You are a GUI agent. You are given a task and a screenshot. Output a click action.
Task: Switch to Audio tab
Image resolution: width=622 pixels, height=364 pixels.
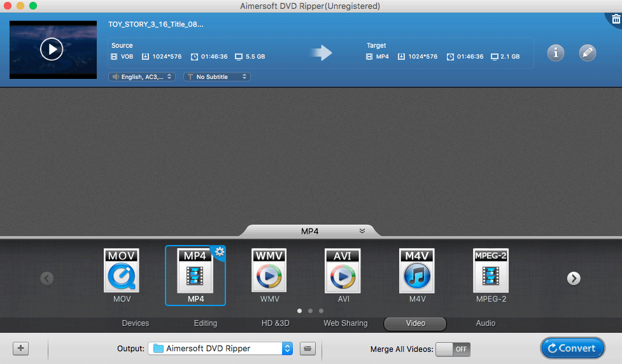(486, 323)
